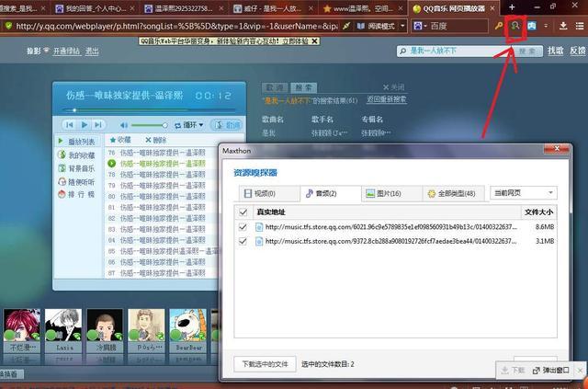Uncheck the 8.6MB audio file checkbox

click(x=243, y=227)
